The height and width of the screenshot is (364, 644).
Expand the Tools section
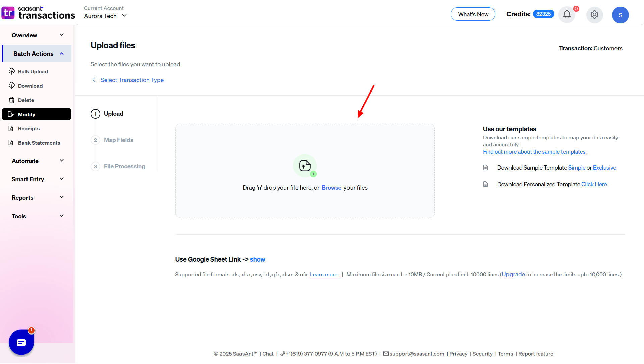[x=37, y=216]
